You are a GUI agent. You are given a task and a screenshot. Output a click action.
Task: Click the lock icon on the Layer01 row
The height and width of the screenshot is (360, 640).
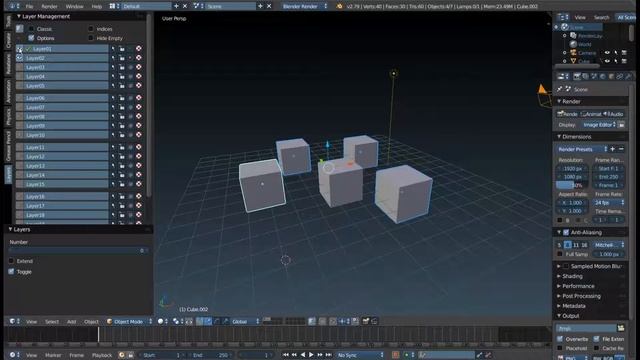click(122, 49)
